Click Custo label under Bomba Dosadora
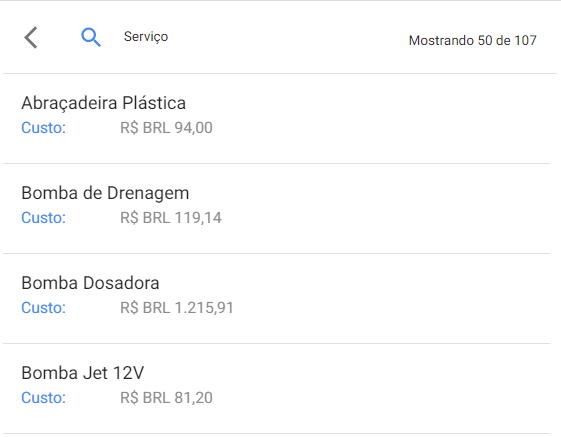This screenshot has height=437, width=561. (x=44, y=308)
